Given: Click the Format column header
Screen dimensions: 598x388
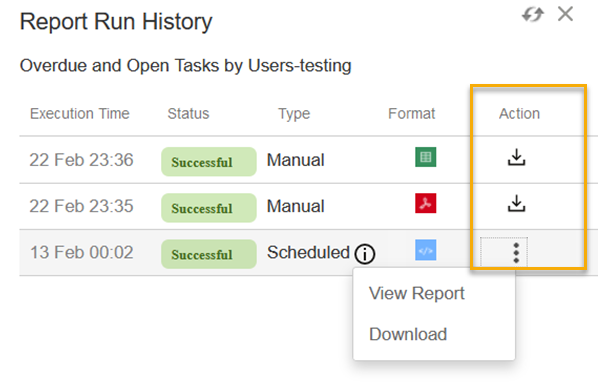Looking at the screenshot, I should (412, 114).
